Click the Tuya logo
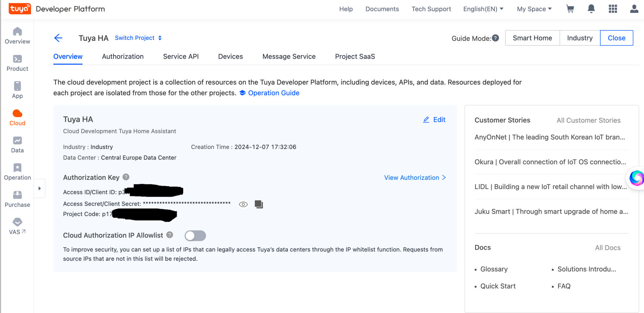644x313 pixels. (20, 9)
